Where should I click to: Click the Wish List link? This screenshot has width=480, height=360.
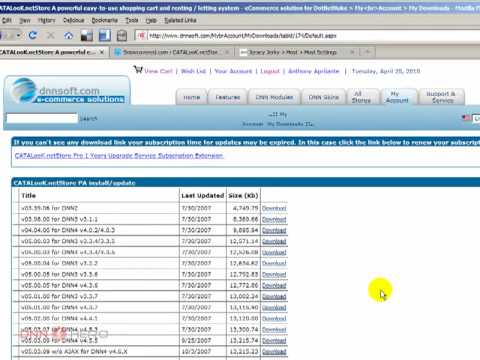(x=193, y=71)
